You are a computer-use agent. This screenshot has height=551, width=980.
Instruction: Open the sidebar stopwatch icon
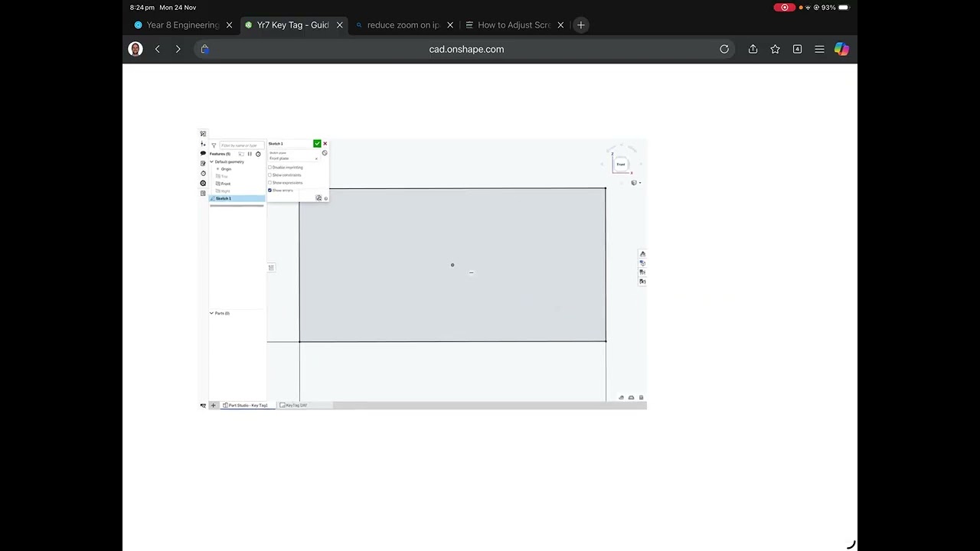(203, 173)
